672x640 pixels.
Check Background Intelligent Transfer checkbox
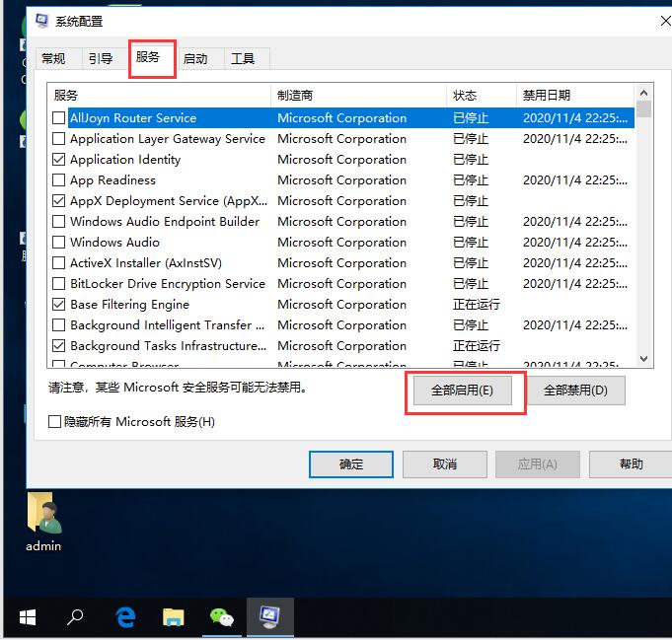(59, 325)
